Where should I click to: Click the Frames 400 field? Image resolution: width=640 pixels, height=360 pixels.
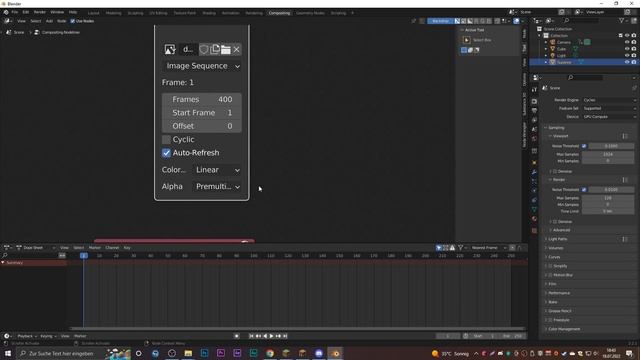click(202, 99)
